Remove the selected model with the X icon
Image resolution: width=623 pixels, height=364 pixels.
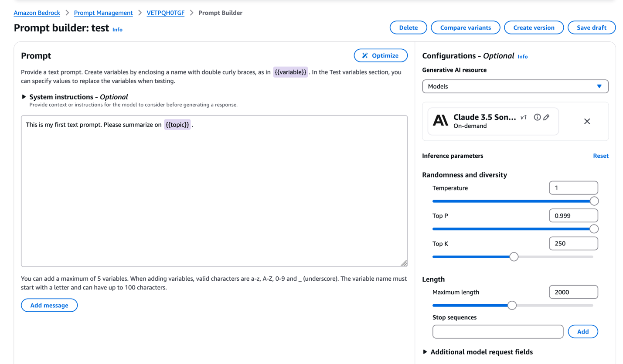(587, 121)
